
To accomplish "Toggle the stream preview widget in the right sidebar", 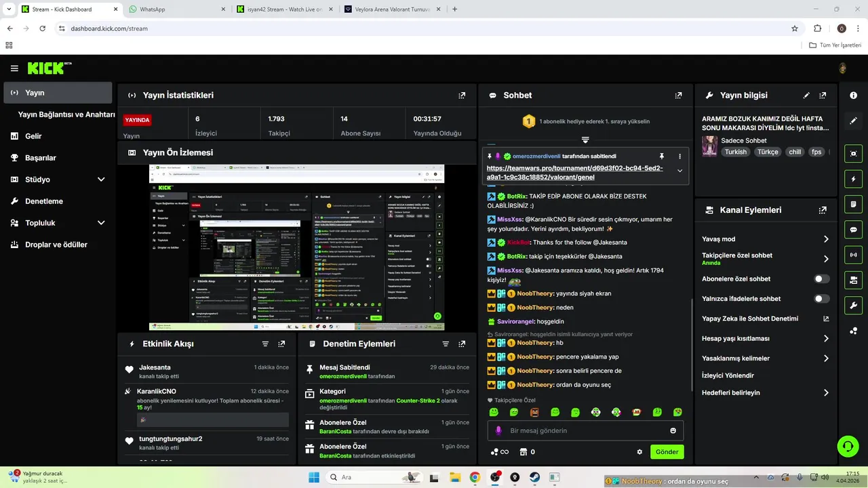I will click(x=854, y=153).
